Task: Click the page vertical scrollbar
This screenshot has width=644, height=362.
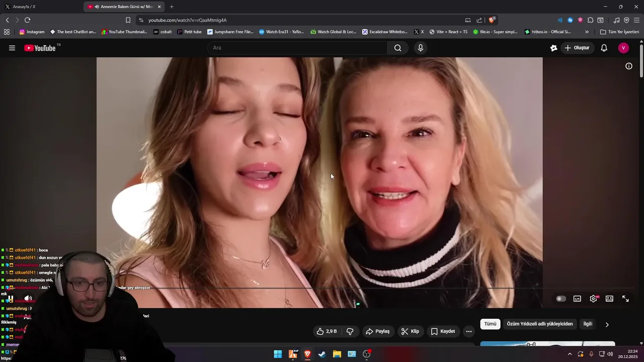Action: (641, 60)
